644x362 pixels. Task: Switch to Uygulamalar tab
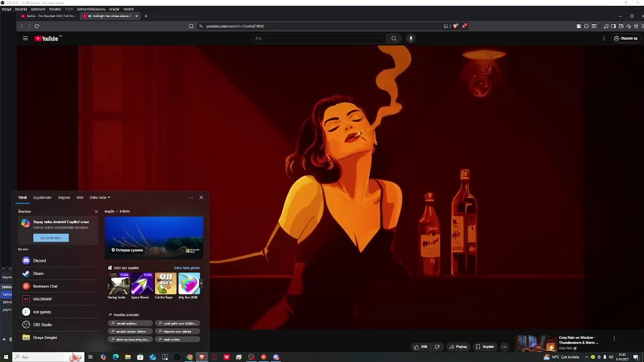[42, 198]
